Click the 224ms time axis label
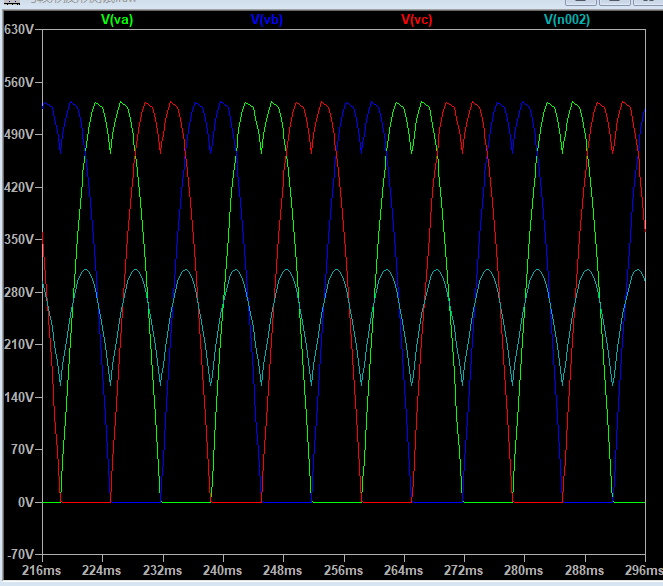This screenshot has width=663, height=586. [x=101, y=570]
